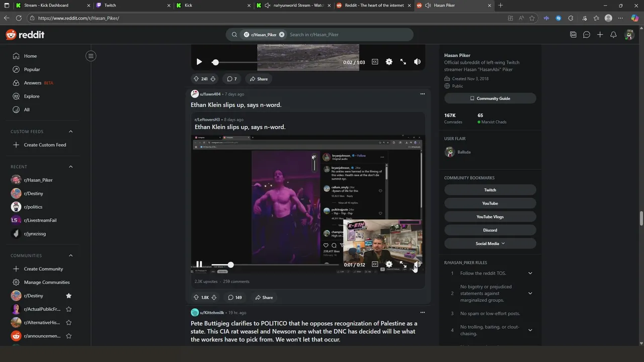
Task: Collapse the left navigation sidebar button
Action: (91, 56)
